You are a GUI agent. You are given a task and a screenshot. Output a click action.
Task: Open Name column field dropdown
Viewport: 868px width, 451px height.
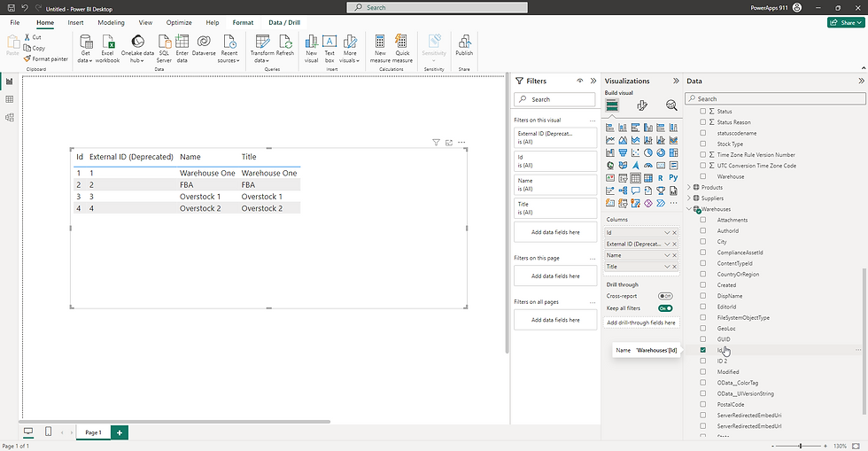click(667, 255)
